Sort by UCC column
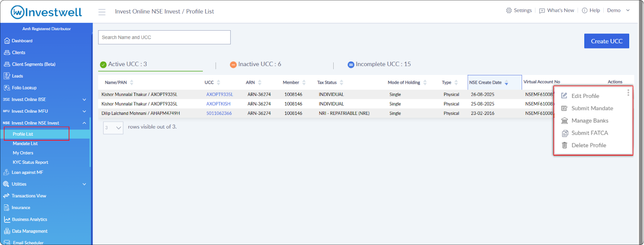 tap(219, 83)
